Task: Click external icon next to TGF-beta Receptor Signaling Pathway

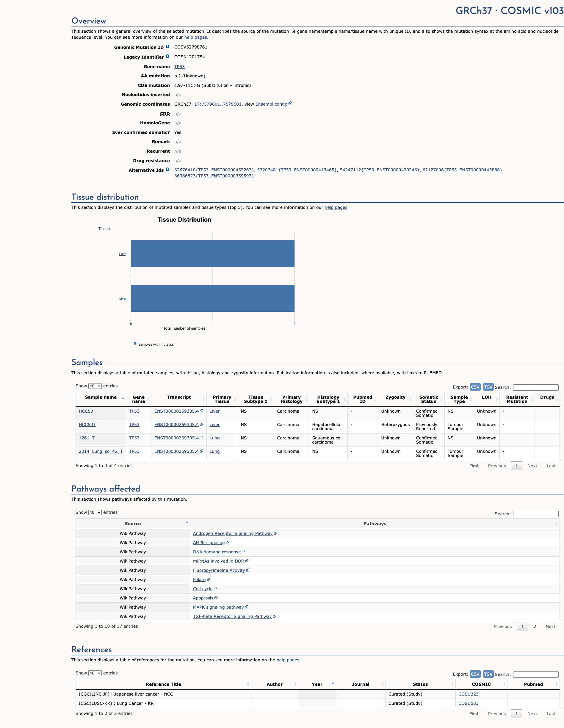Action: point(275,616)
